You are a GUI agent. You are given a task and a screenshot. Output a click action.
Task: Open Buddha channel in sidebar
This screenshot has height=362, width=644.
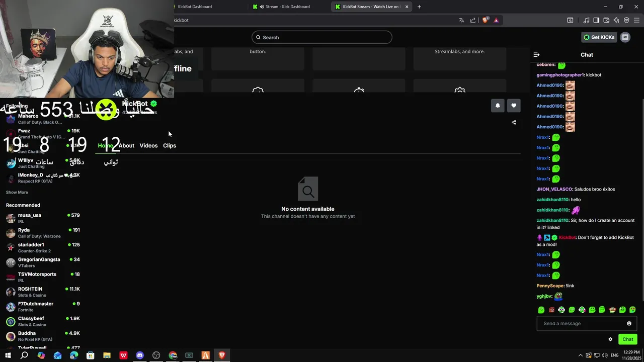tap(43, 336)
